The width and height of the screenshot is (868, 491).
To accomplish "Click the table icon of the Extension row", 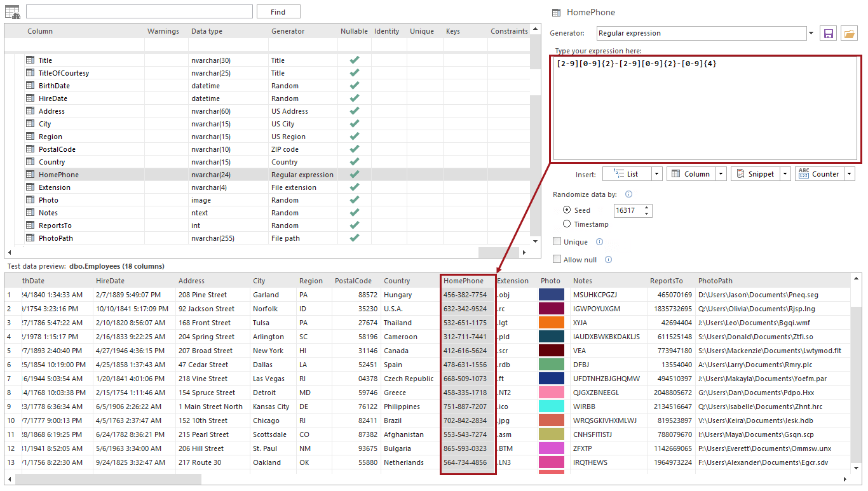I will tap(30, 187).
